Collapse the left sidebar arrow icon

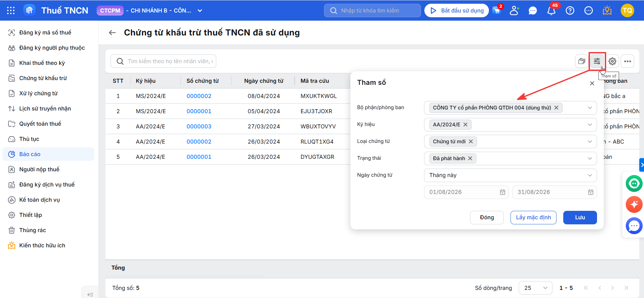pyautogui.click(x=90, y=294)
